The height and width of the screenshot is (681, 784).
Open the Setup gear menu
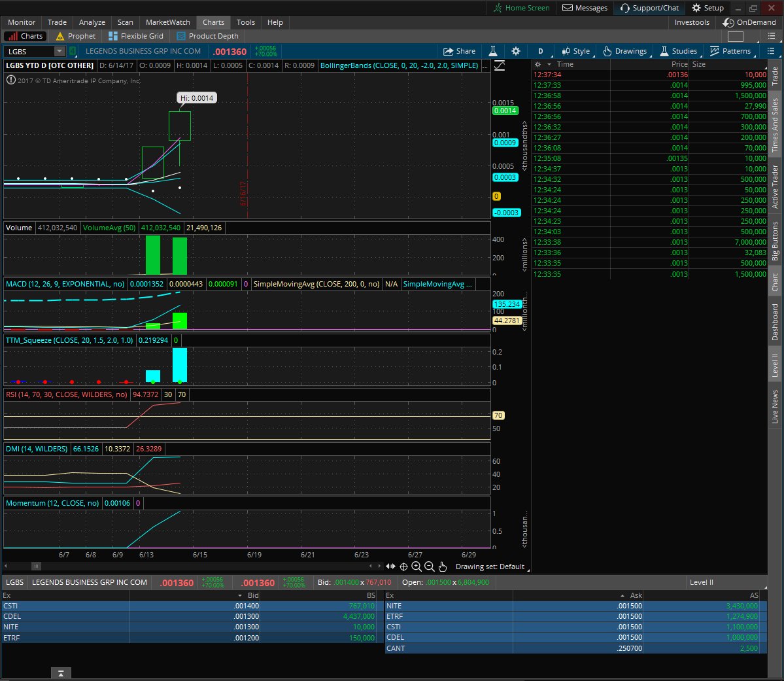[707, 8]
